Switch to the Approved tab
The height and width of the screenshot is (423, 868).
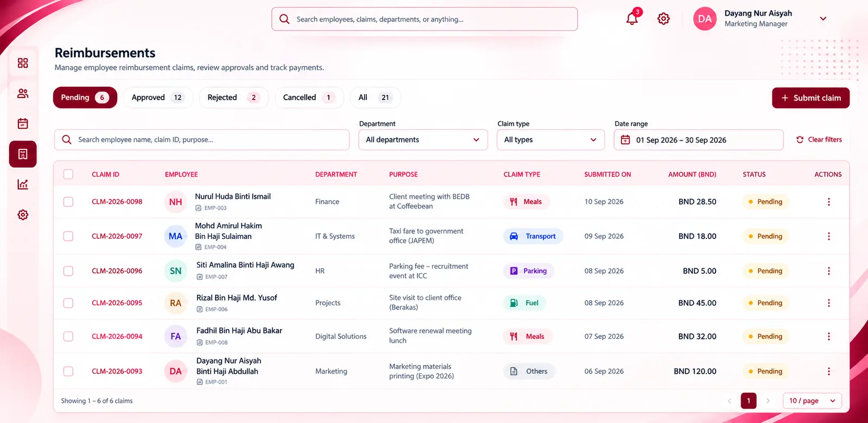(158, 98)
